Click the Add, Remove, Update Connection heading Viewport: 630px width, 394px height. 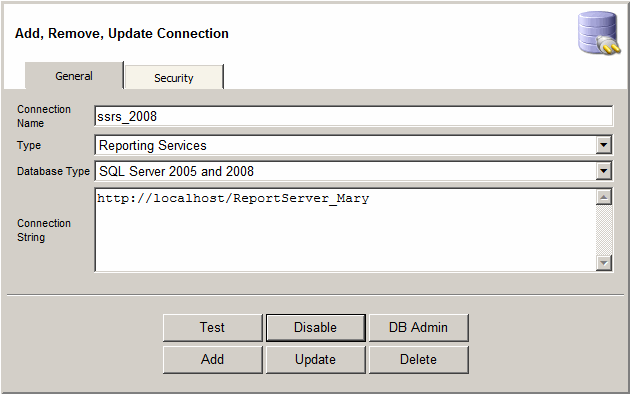[122, 33]
